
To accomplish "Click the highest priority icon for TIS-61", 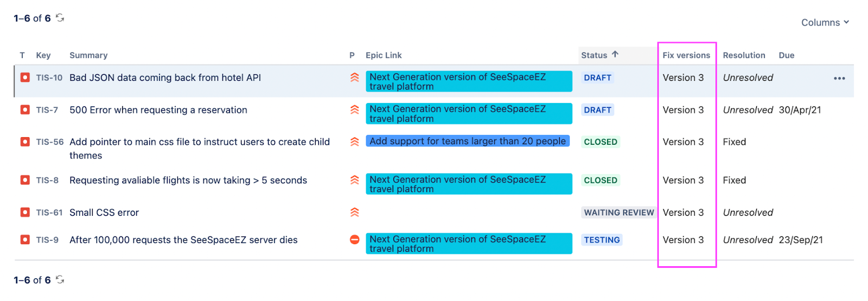I will [355, 213].
